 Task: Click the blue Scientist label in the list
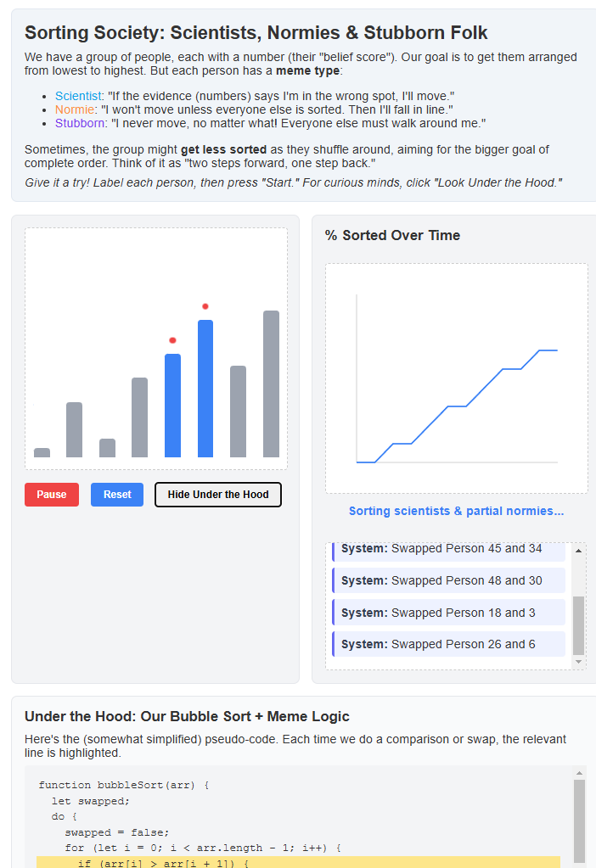(78, 96)
